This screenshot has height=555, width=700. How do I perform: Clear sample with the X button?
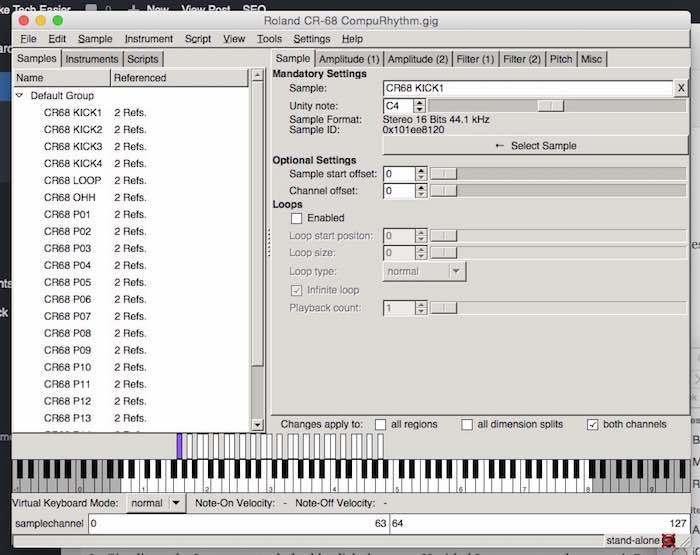pyautogui.click(x=681, y=88)
